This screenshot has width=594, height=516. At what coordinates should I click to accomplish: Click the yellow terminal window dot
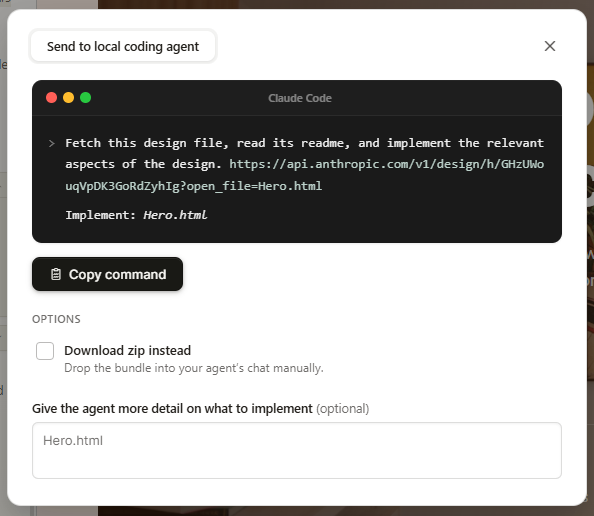tap(69, 98)
